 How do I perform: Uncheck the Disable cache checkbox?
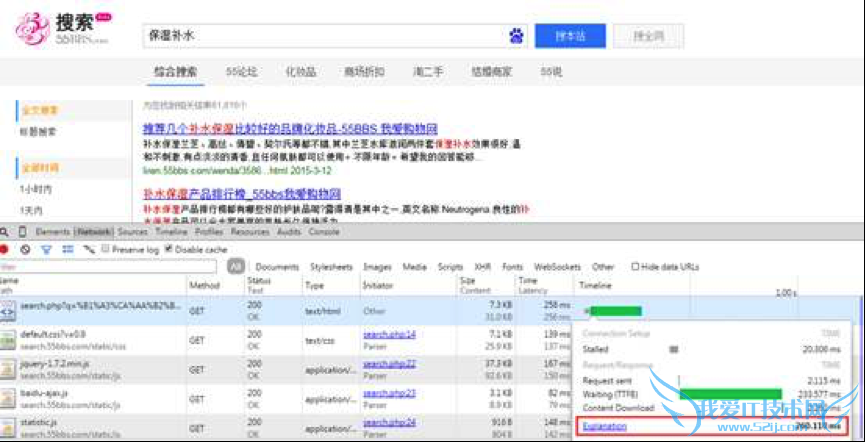click(x=168, y=249)
